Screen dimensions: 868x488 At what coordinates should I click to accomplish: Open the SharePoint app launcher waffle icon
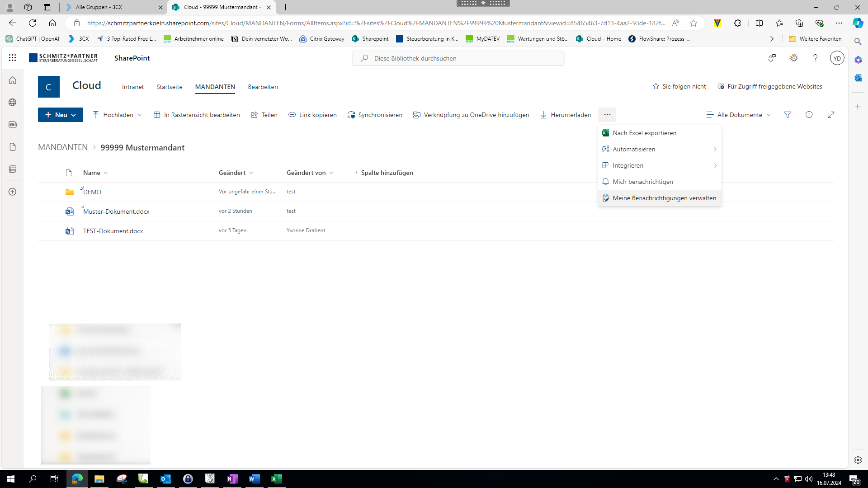click(12, 58)
